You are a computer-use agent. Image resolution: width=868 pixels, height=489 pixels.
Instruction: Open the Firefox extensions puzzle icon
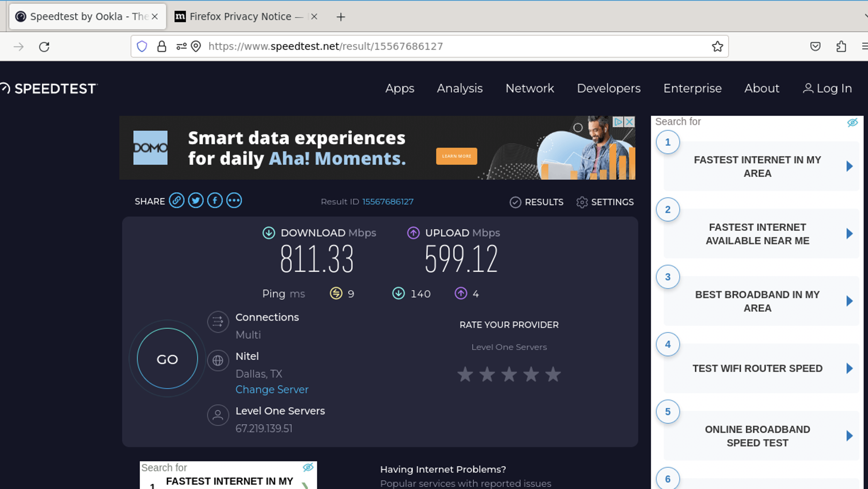coord(841,46)
